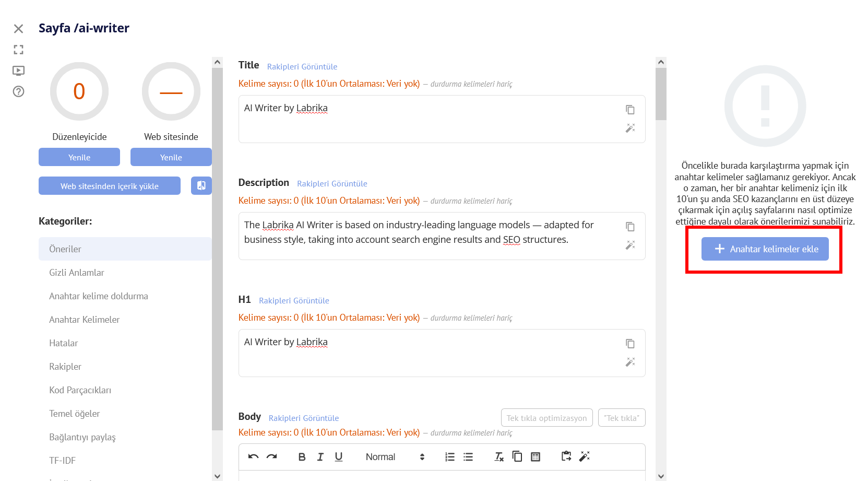Select the Gizli Anlamlar category

[77, 273]
